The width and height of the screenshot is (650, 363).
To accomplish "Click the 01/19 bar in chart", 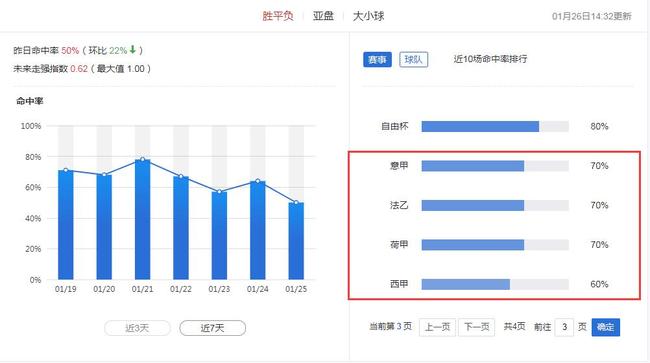I will 65,225.
